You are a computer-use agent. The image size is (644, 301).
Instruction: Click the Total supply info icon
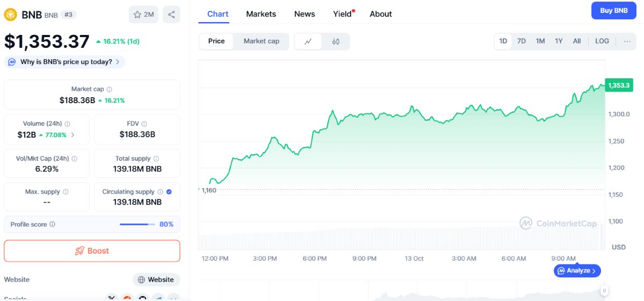point(156,159)
